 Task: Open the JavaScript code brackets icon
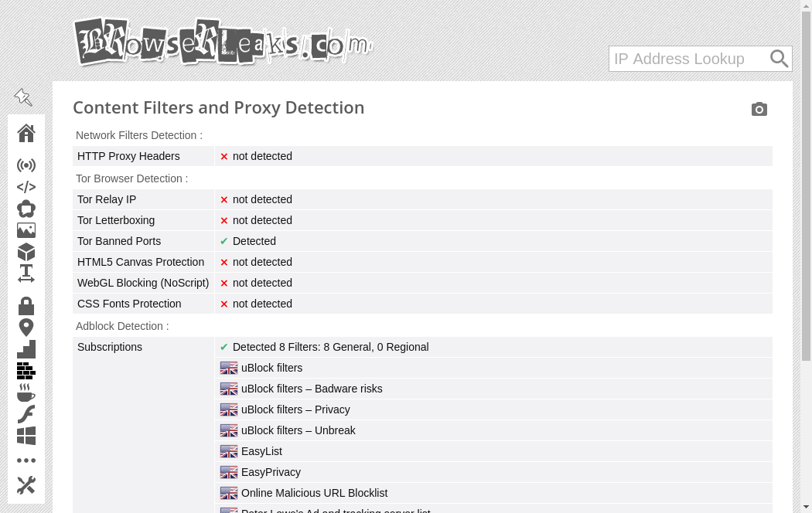(x=26, y=187)
